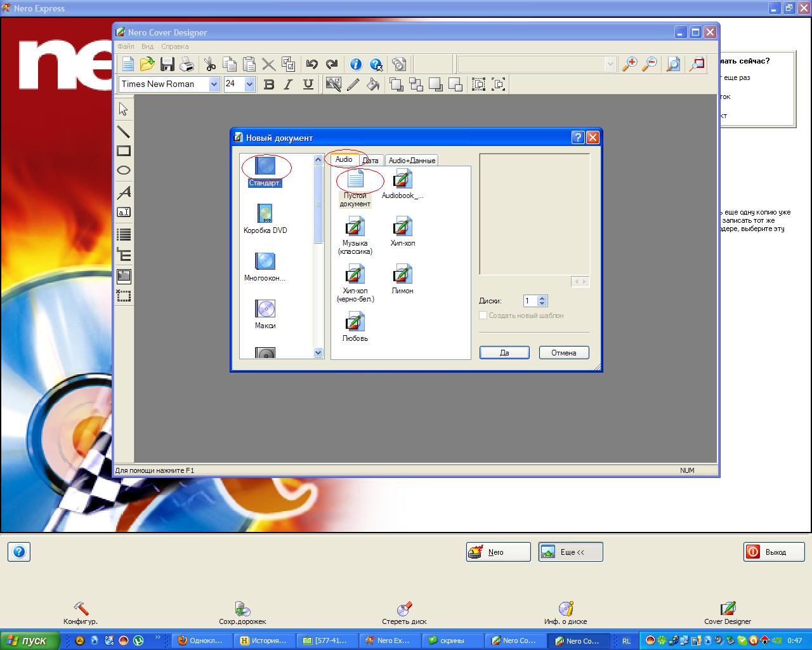Select the Макси document type
Screen dimensions: 812x650
click(x=265, y=314)
